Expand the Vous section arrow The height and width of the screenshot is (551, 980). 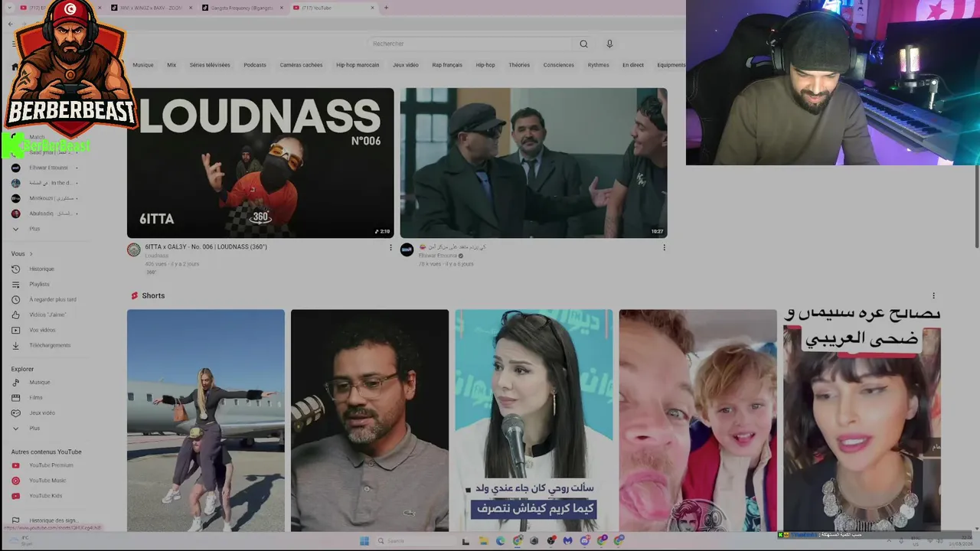pos(31,253)
